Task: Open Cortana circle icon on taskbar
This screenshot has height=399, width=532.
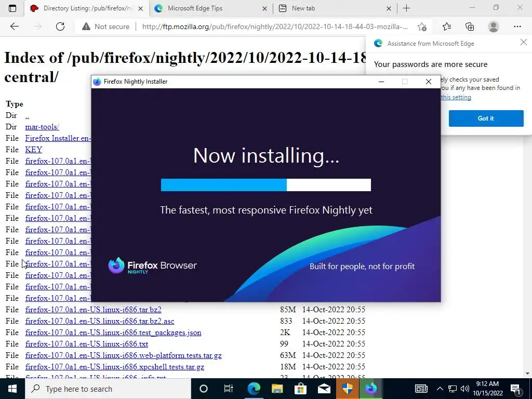Action: click(203, 389)
